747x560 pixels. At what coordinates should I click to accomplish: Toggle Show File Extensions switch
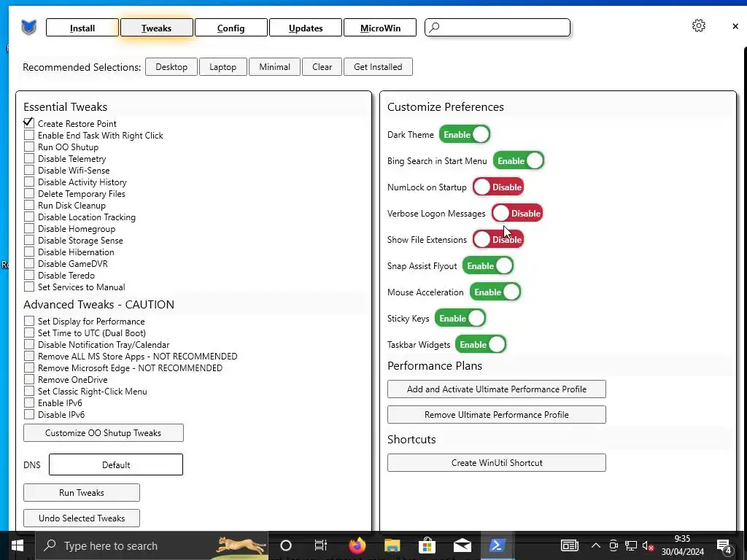point(498,239)
